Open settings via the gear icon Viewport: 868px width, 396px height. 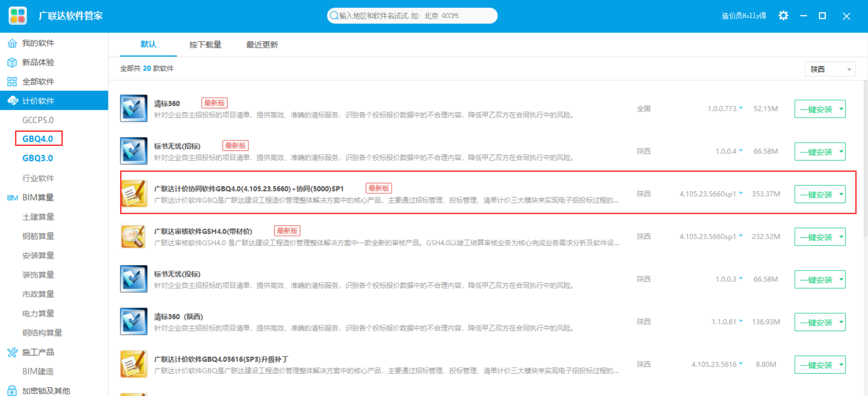783,15
